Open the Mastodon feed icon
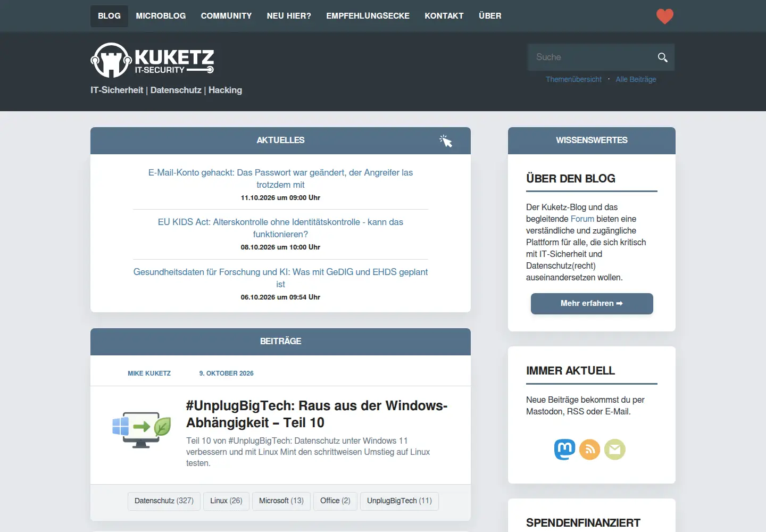766x532 pixels. 564,450
